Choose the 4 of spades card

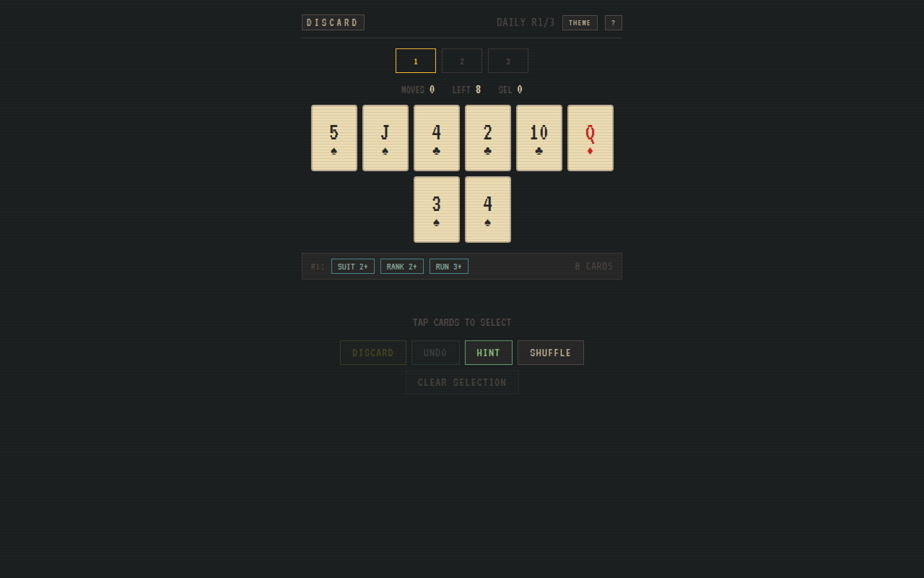point(487,210)
